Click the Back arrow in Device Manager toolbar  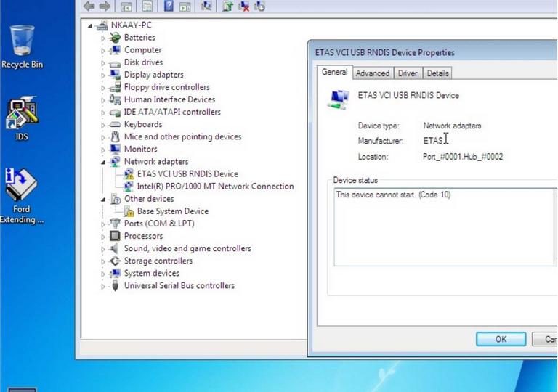[89, 7]
